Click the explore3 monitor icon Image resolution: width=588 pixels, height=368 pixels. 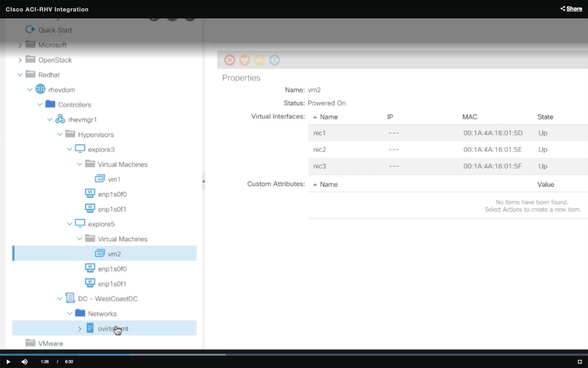click(x=80, y=149)
